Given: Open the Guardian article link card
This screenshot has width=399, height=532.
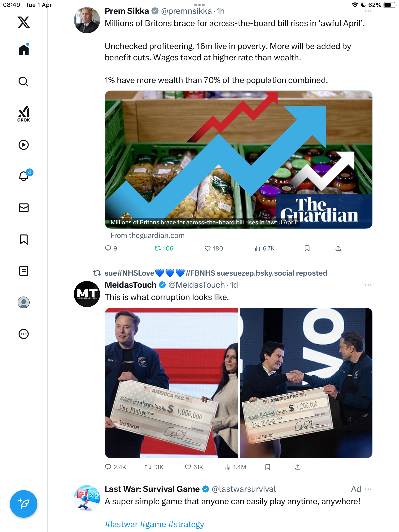Looking at the screenshot, I should coord(238,160).
